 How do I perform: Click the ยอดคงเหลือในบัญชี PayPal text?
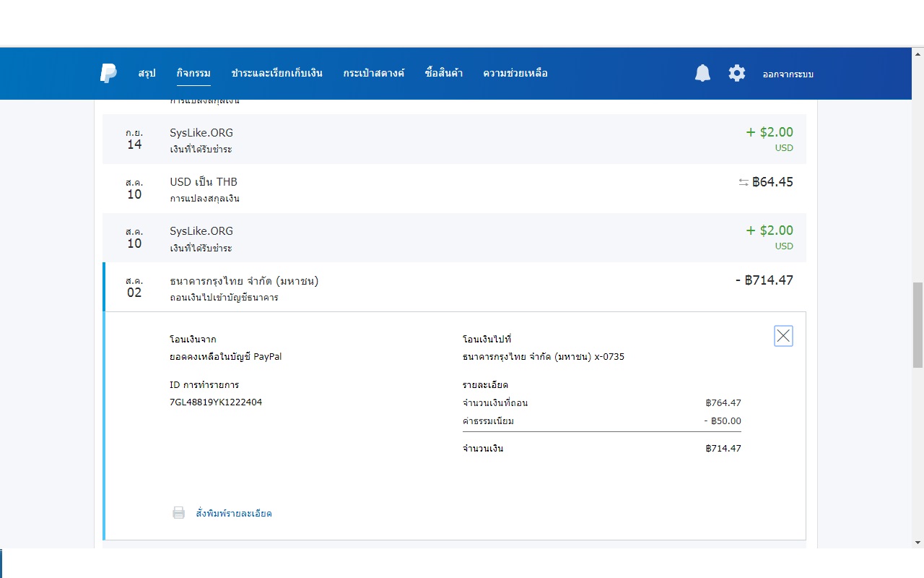click(x=226, y=356)
